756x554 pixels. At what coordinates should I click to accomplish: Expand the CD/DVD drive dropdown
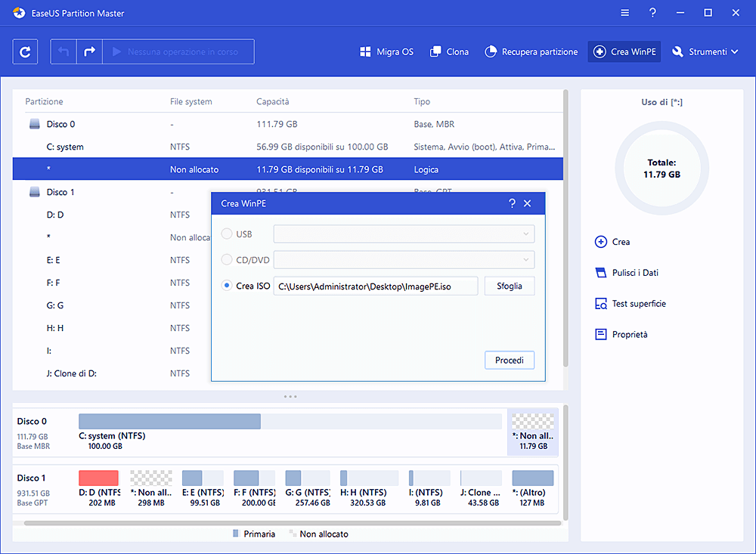click(404, 260)
